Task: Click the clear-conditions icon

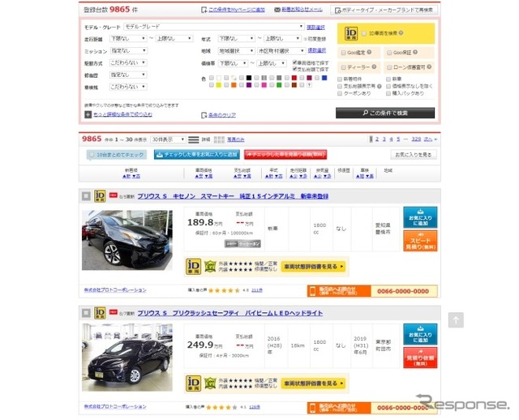Action: (x=204, y=115)
